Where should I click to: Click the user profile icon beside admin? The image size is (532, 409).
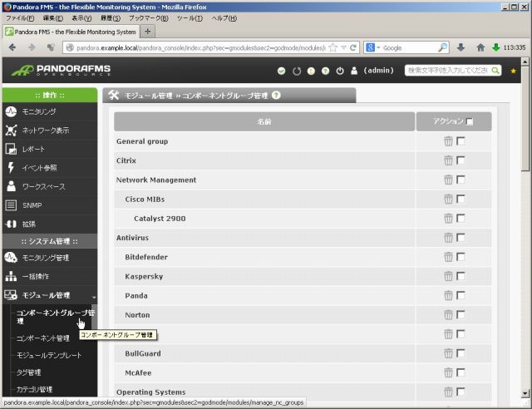tap(354, 71)
